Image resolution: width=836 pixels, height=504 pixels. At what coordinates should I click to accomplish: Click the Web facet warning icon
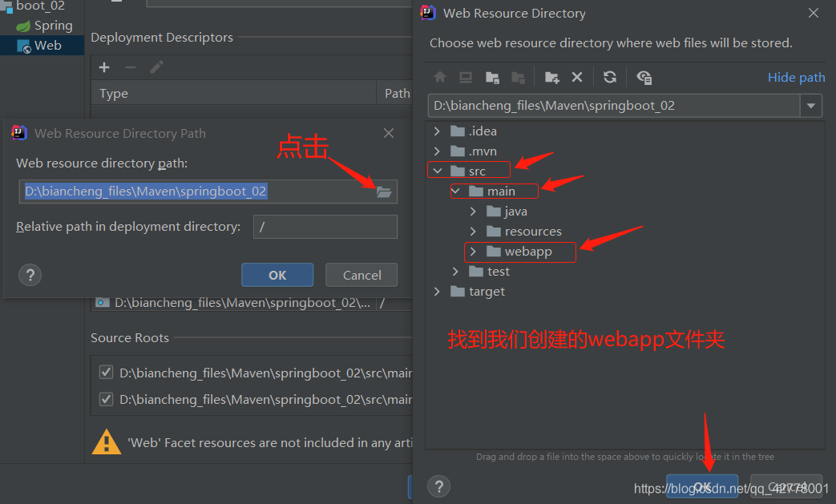click(107, 442)
